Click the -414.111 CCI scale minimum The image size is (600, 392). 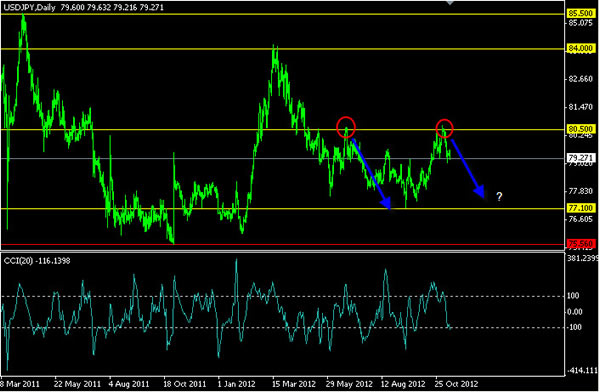coord(582,370)
